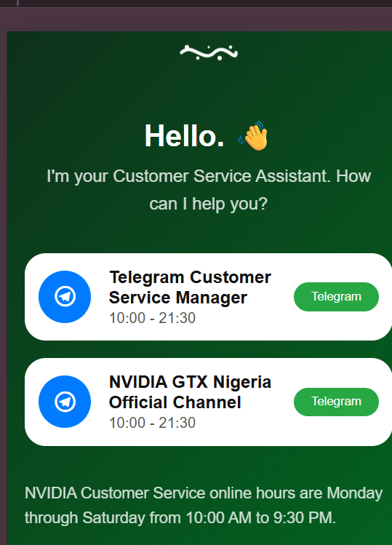Select the NVIDIA GTX Nigeria Official Channel title
Image resolution: width=392 pixels, height=545 pixels.
coord(190,392)
